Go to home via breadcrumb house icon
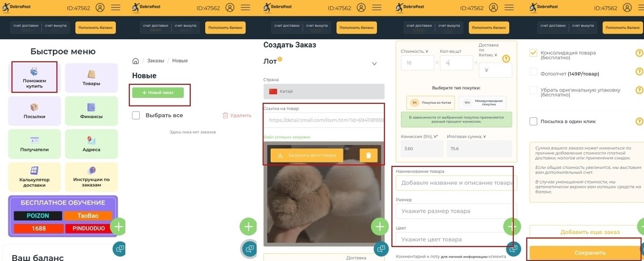The image size is (644, 261). point(135,61)
